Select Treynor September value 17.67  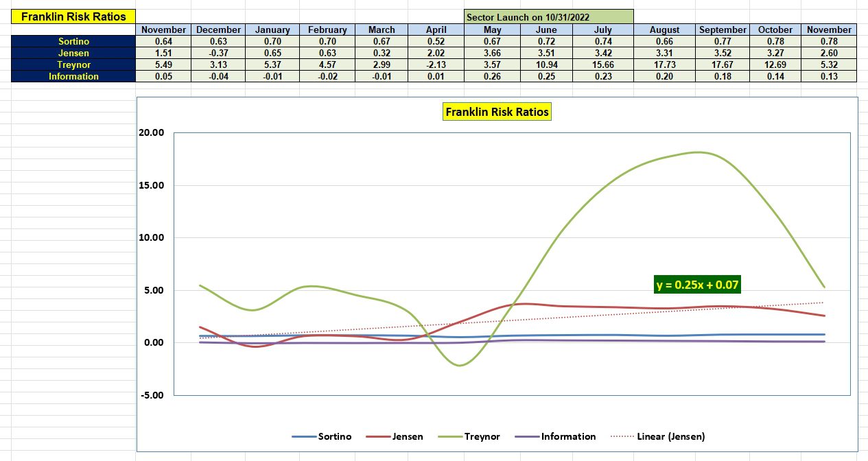[x=723, y=64]
